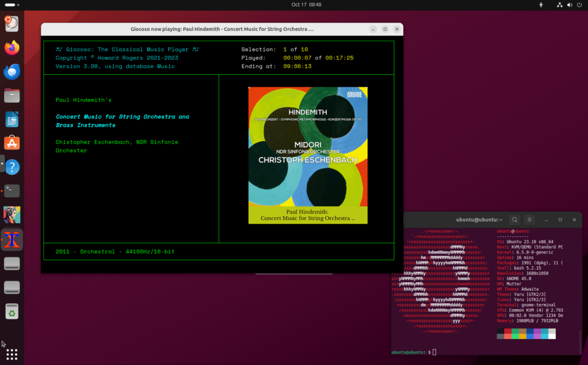Open the Help dock icon
Screen dimensions: 588x365
12,167
